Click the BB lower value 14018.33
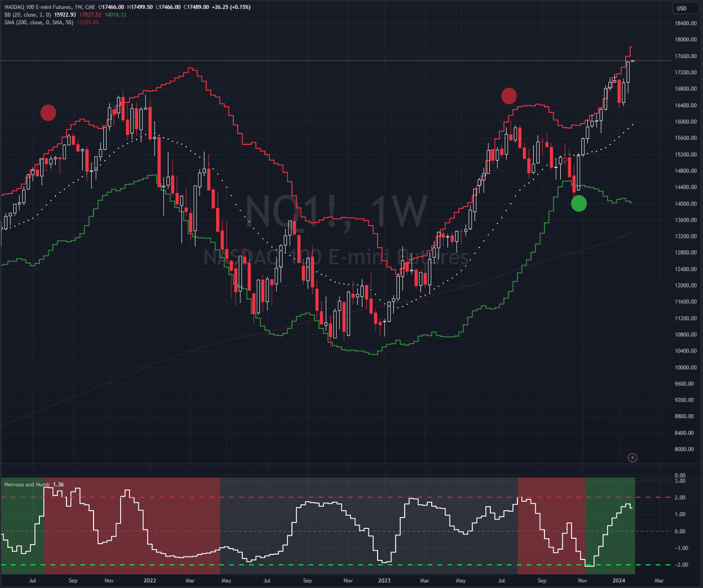The width and height of the screenshot is (703, 588). click(115, 15)
